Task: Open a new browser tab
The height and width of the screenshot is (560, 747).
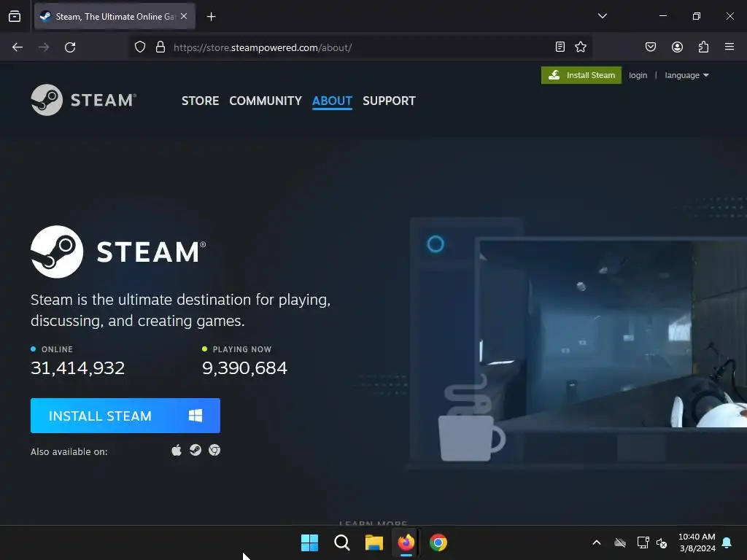Action: click(211, 17)
